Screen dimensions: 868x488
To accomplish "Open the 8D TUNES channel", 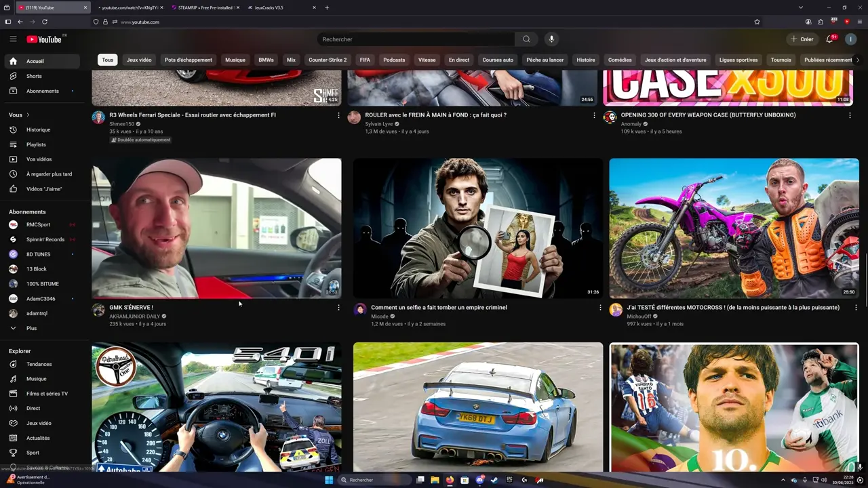I will point(41,254).
